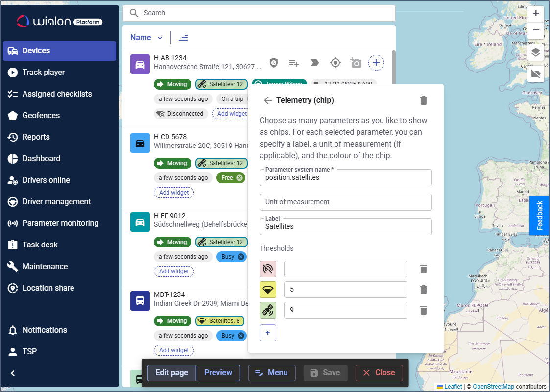Go back using the Telemetry panel arrow
Viewport: 550px width, 392px height.
[x=267, y=100]
